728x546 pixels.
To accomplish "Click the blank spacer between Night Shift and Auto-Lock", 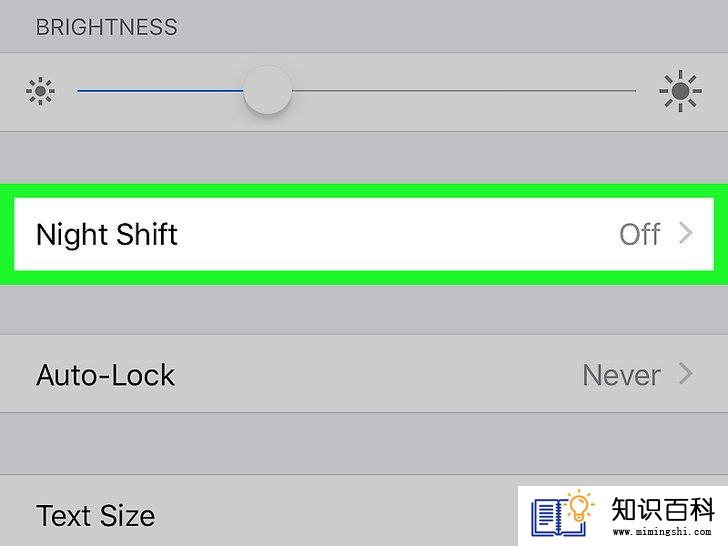I will [364, 310].
